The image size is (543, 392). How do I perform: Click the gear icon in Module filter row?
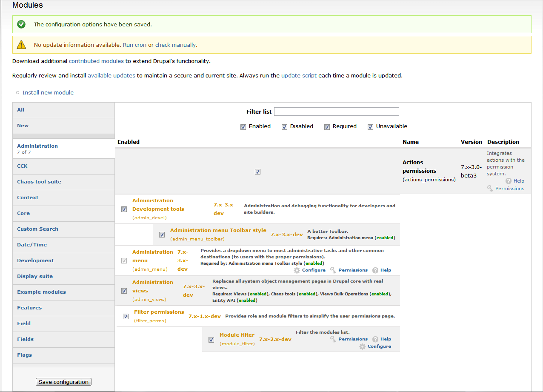362,346
